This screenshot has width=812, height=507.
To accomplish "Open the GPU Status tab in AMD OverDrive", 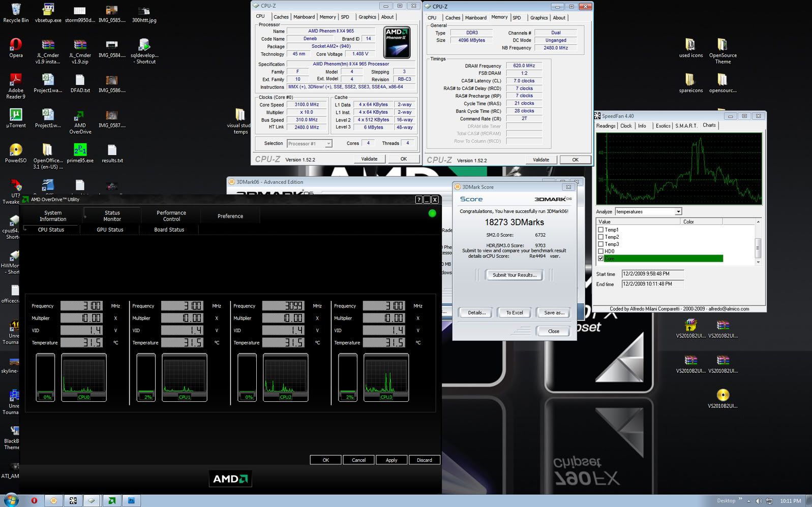I will tap(110, 230).
